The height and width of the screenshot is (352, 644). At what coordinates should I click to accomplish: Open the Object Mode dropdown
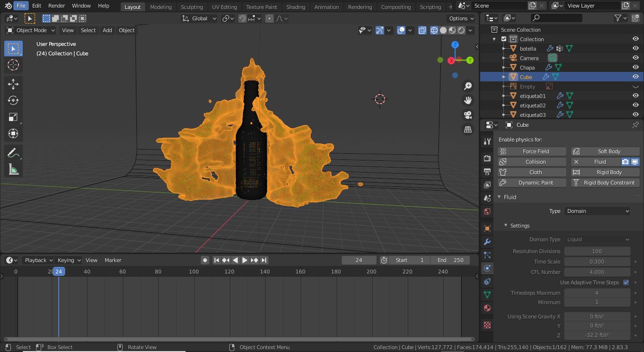pyautogui.click(x=31, y=30)
